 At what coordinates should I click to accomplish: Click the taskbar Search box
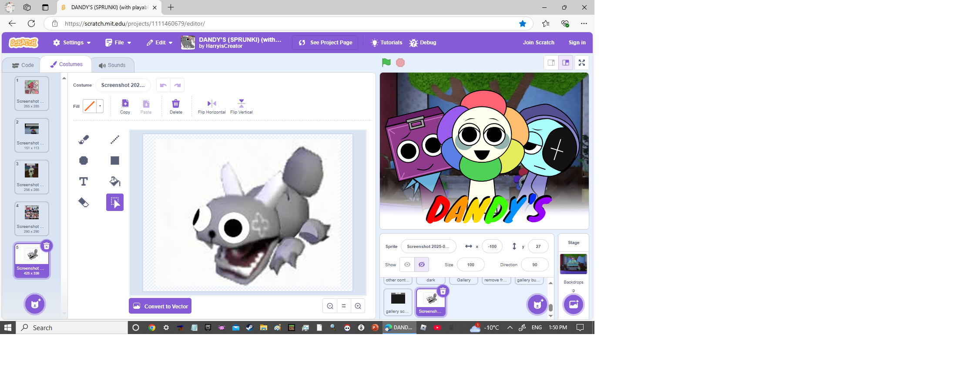coord(72,328)
